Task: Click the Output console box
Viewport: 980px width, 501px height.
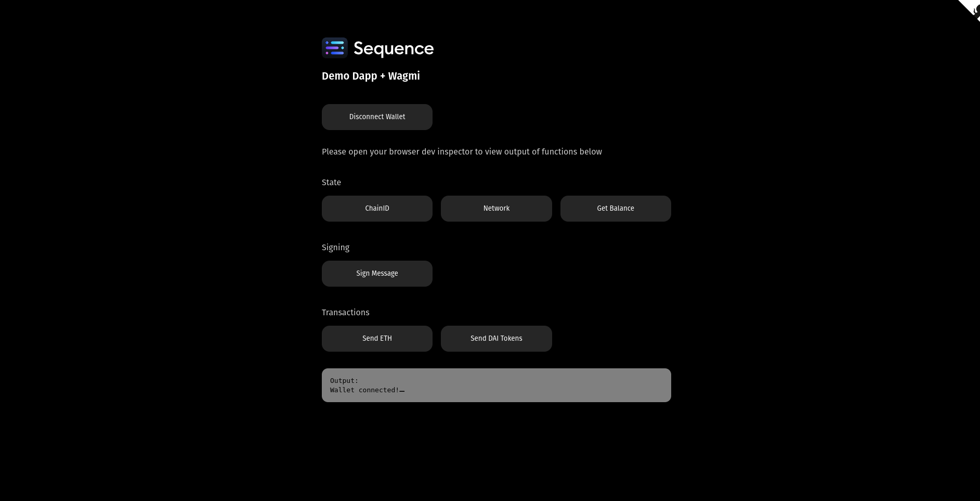Action: click(496, 385)
